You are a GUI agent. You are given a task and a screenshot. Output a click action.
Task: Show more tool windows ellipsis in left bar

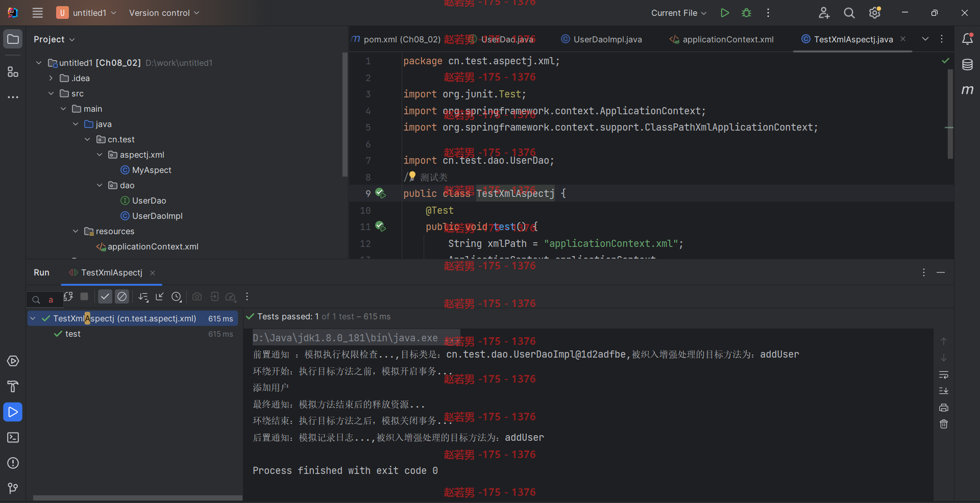[13, 97]
